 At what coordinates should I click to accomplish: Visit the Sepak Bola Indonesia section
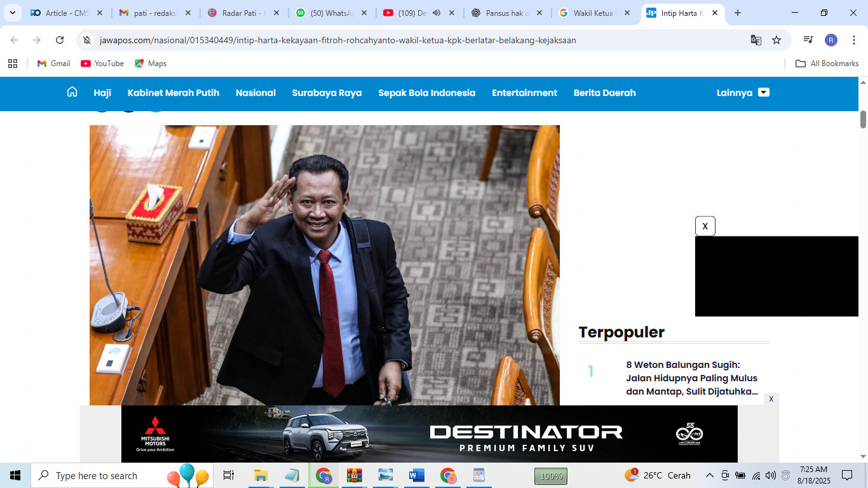pos(426,93)
